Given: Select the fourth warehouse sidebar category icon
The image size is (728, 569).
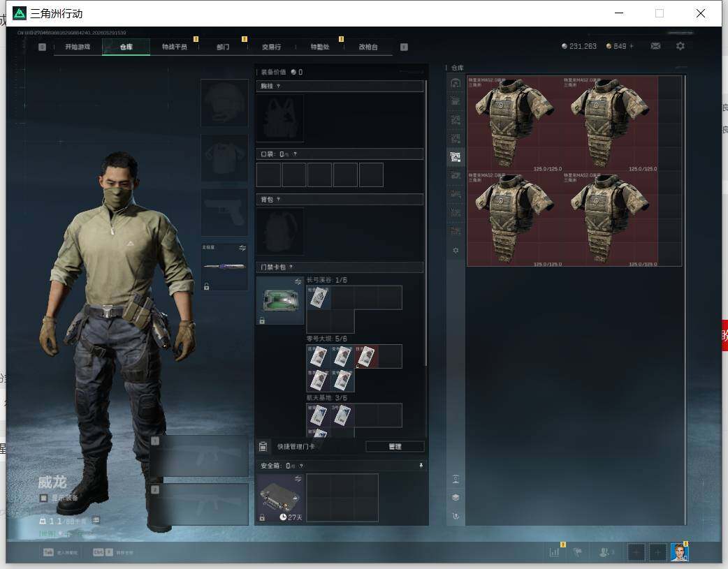Looking at the screenshot, I should click(x=456, y=138).
